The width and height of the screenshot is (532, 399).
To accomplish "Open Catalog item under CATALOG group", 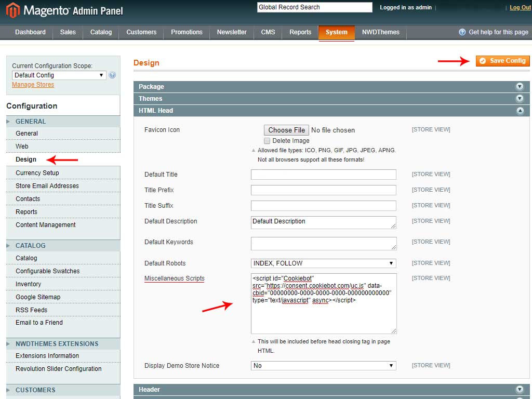I will 26,258.
